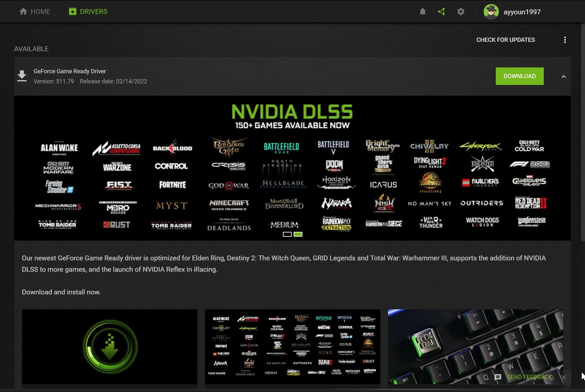Select the first carousel slide indicator
This screenshot has height=392, width=585.
[287, 234]
